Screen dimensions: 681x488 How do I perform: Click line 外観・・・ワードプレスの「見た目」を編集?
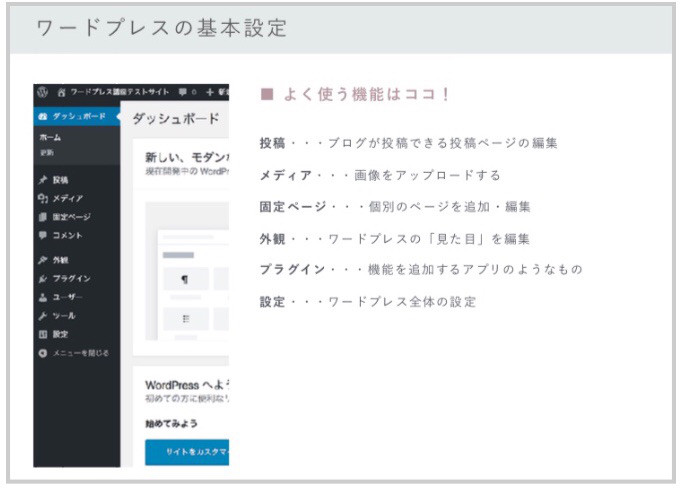394,239
